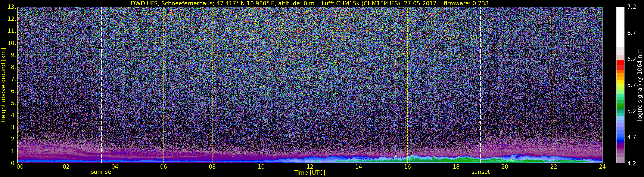Click the white section of the colorbar
The width and height of the screenshot is (644, 177).
620,27
